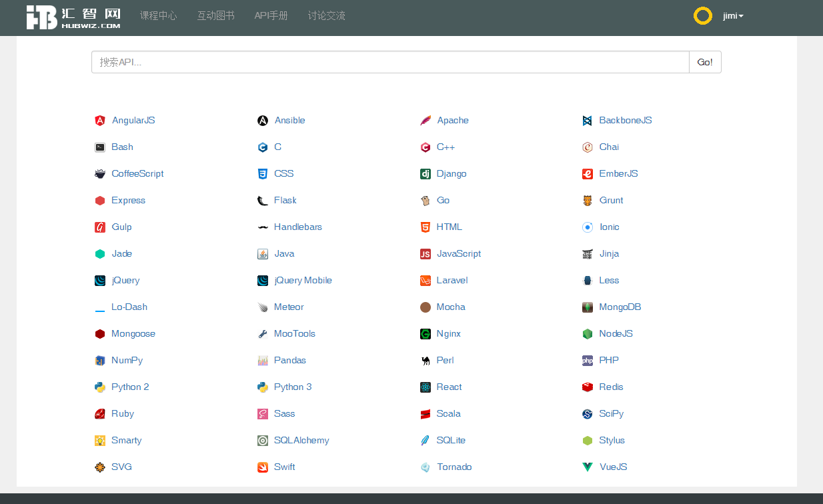
Task: Click the VueJS logo icon
Action: click(588, 467)
